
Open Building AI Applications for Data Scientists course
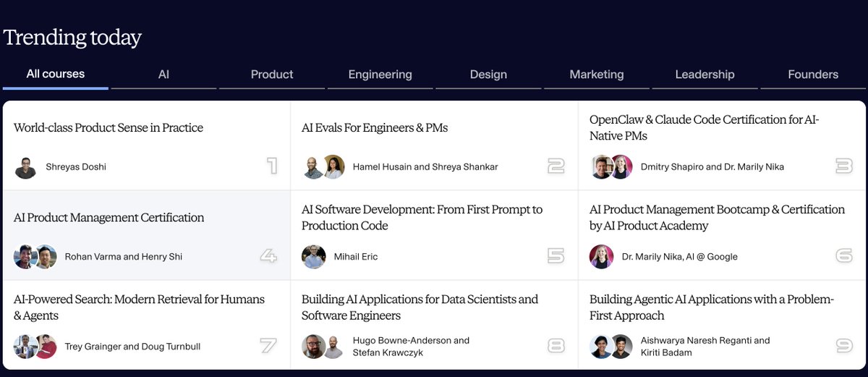(420, 307)
